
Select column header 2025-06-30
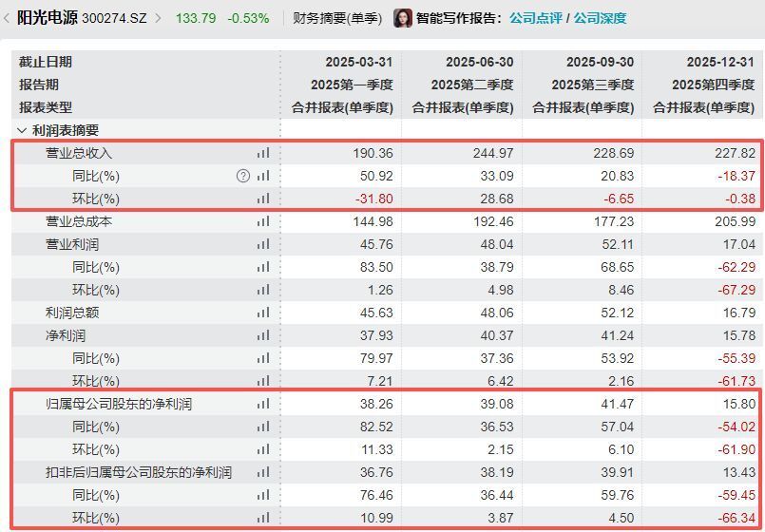pos(480,62)
